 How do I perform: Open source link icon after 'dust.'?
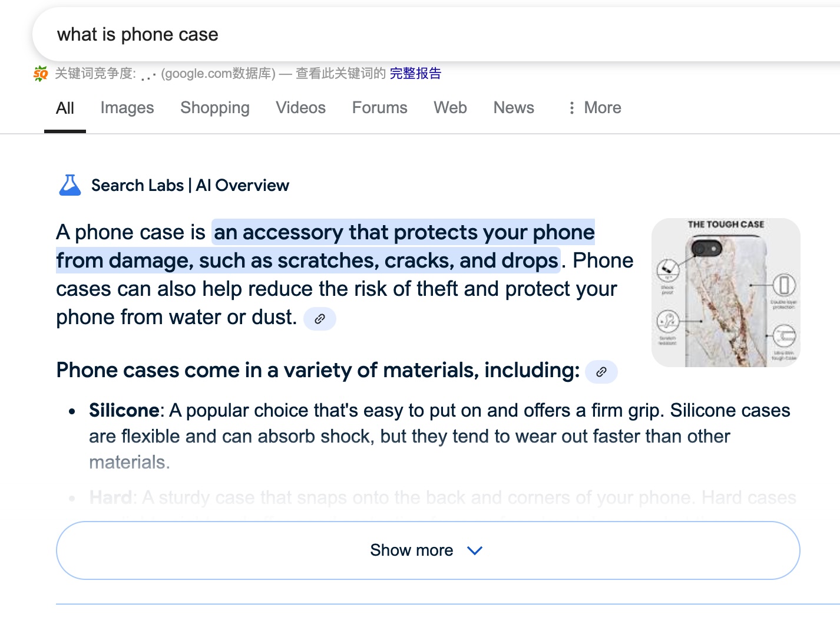point(320,319)
